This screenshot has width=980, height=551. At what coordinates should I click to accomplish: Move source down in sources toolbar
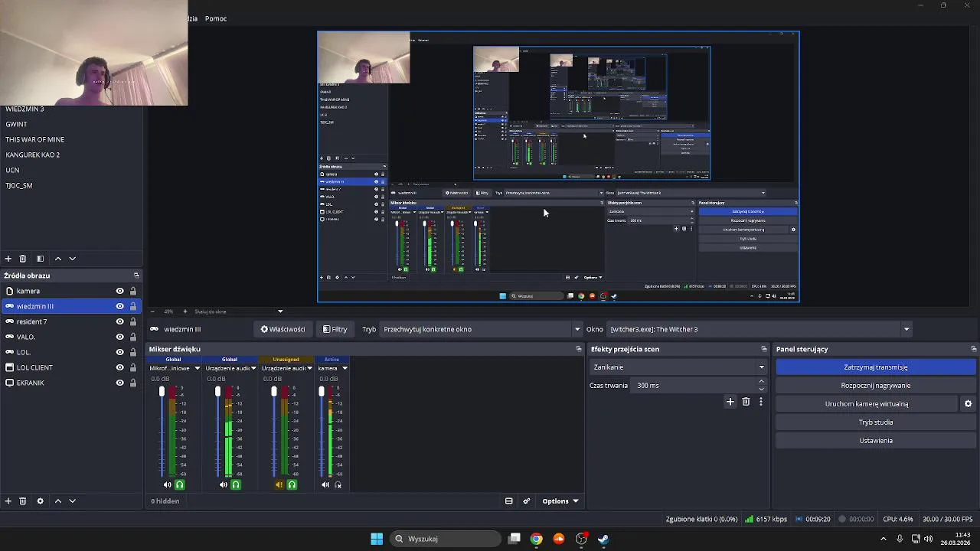73,501
